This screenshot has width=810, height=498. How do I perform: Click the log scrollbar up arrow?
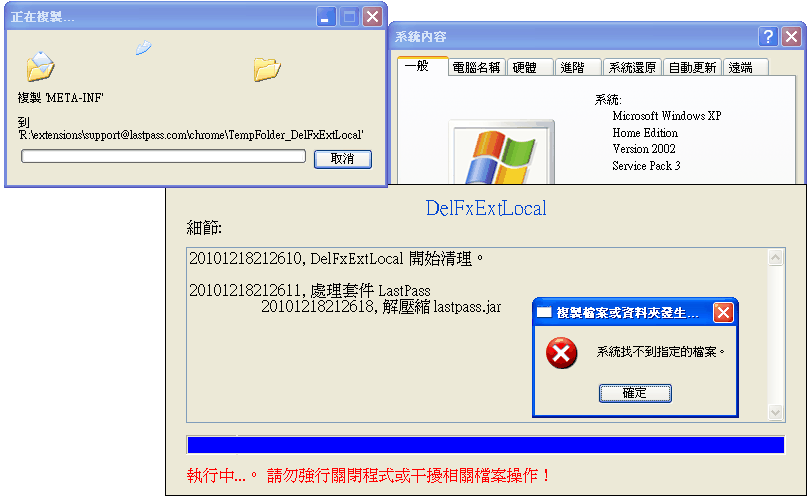(775, 257)
